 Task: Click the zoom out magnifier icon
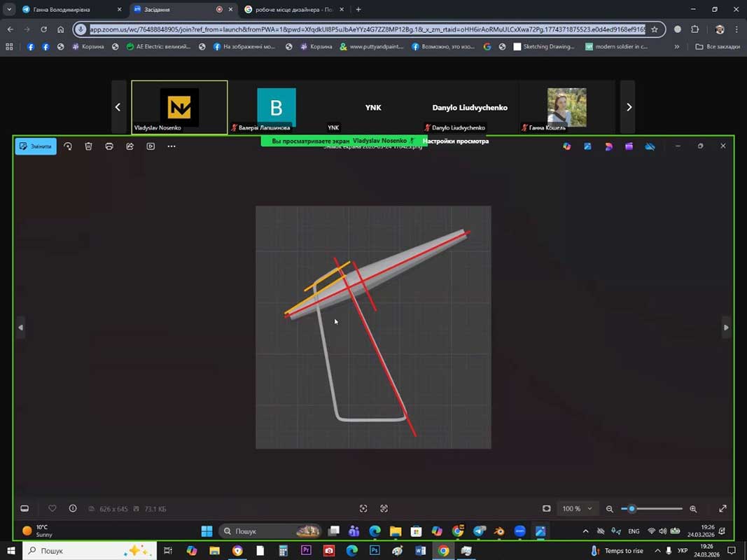[x=610, y=509]
